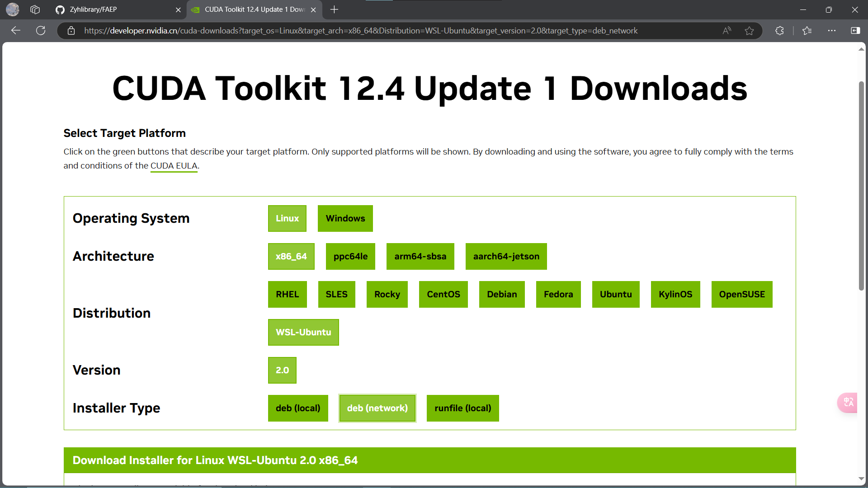868x488 pixels.
Task: Click the pink translate floating icon
Action: click(848, 402)
